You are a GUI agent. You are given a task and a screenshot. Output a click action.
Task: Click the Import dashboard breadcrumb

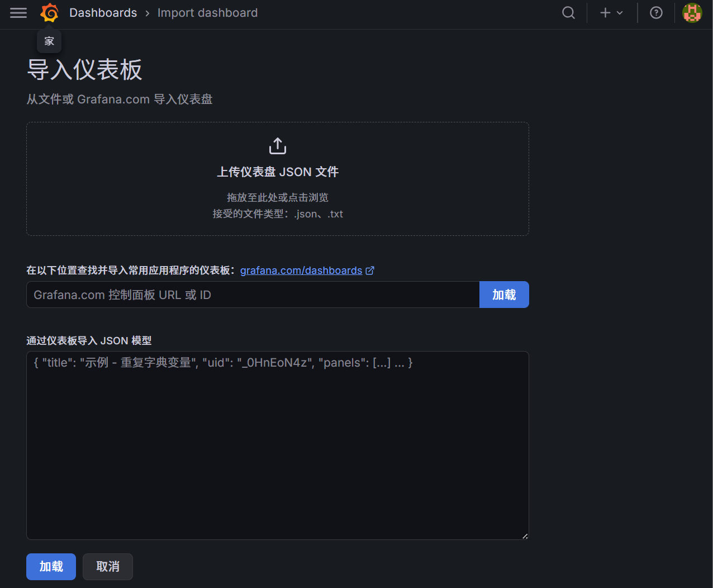[x=207, y=13]
